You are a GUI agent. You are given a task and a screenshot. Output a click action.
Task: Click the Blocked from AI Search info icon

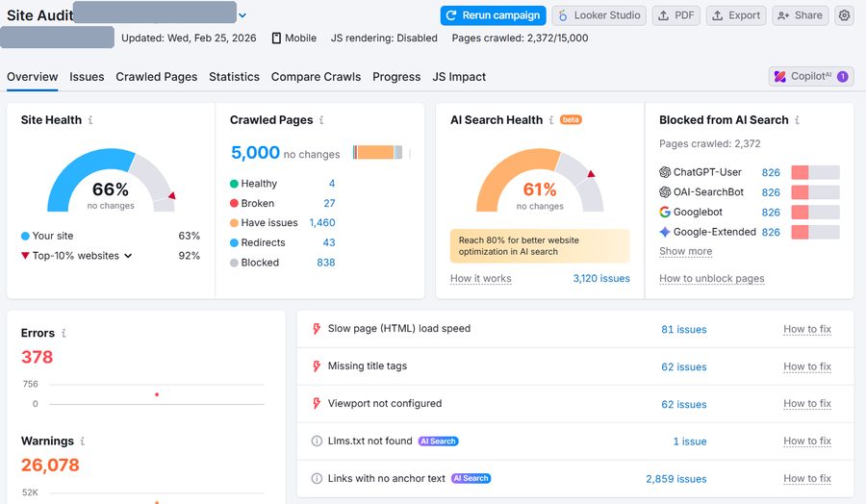click(797, 120)
